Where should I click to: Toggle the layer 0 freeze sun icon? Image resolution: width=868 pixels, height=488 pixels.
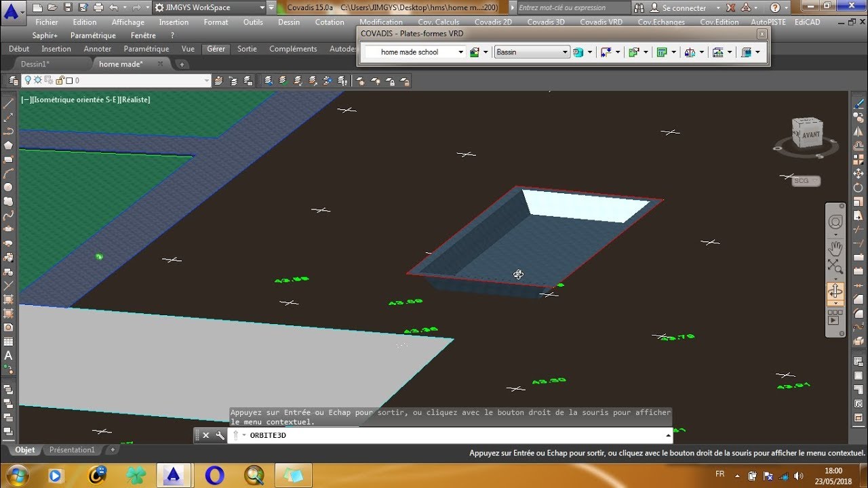(38, 80)
